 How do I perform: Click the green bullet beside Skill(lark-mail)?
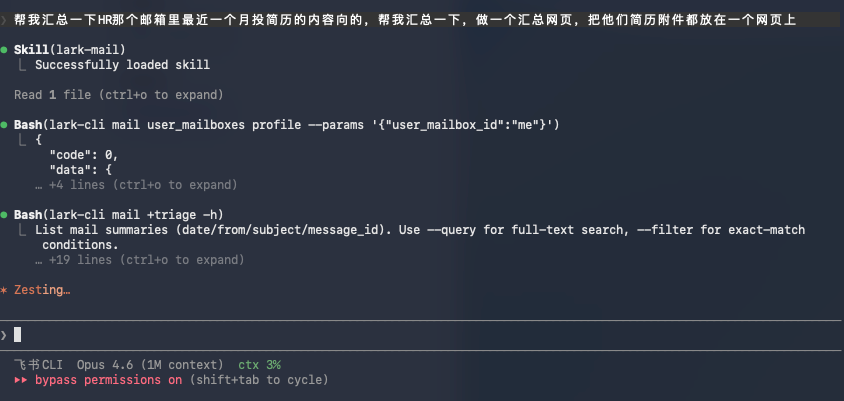pyautogui.click(x=4, y=50)
